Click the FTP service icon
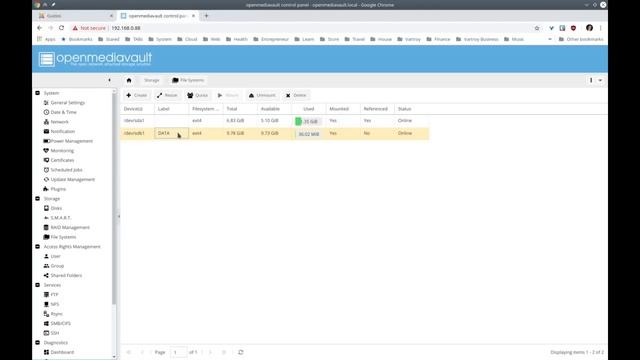Screen dimensions: 640x360 click(46, 295)
